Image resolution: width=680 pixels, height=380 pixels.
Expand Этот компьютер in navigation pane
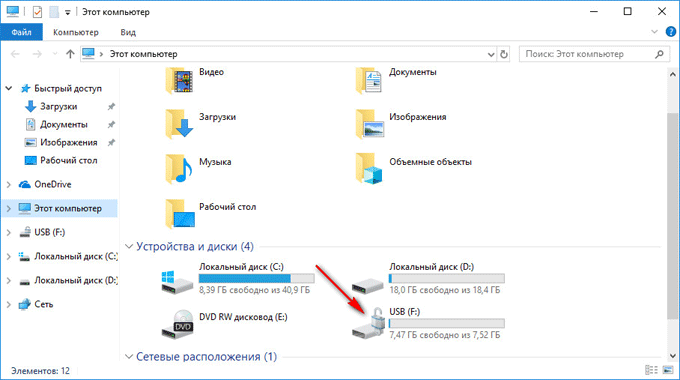click(x=9, y=209)
